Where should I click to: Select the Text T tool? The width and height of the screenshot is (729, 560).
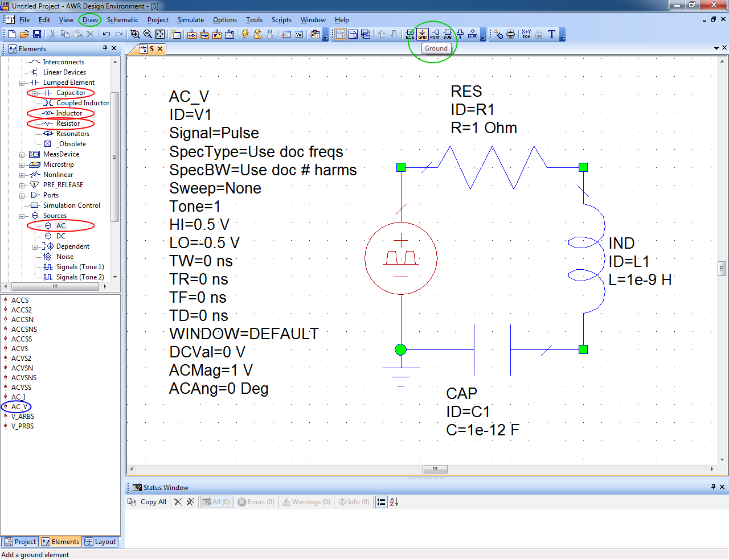[x=552, y=34]
